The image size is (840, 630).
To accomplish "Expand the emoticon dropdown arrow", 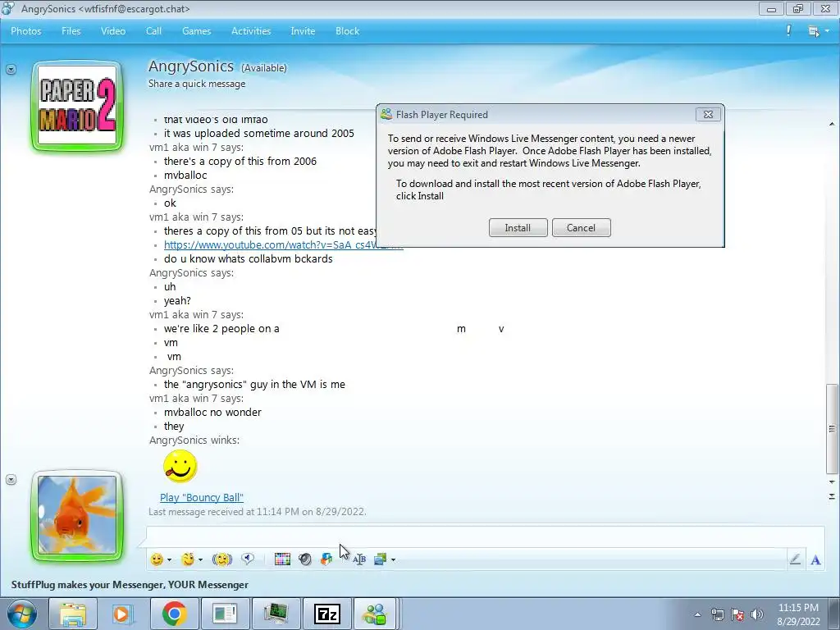I will (x=169, y=559).
